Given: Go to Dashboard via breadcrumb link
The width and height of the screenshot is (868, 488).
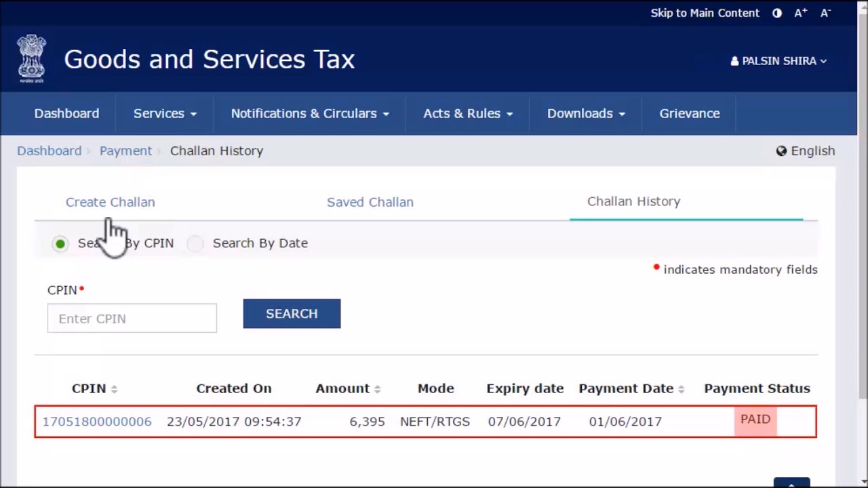Looking at the screenshot, I should [49, 150].
